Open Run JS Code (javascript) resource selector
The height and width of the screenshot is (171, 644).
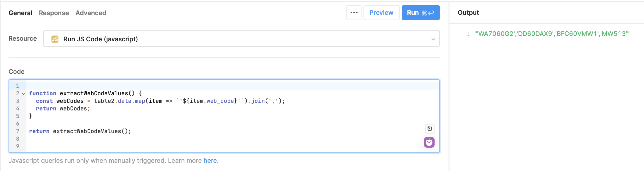click(241, 38)
